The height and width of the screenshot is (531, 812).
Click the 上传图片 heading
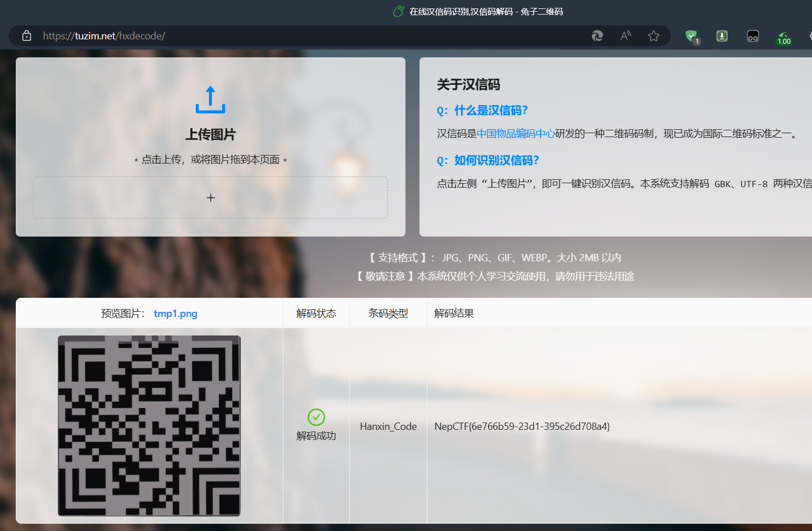coord(210,134)
